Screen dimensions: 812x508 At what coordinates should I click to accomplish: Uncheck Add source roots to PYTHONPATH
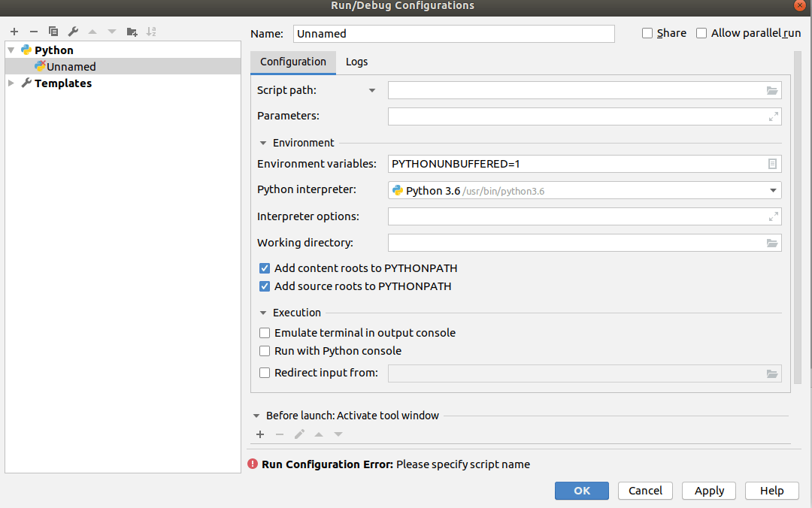click(x=265, y=286)
